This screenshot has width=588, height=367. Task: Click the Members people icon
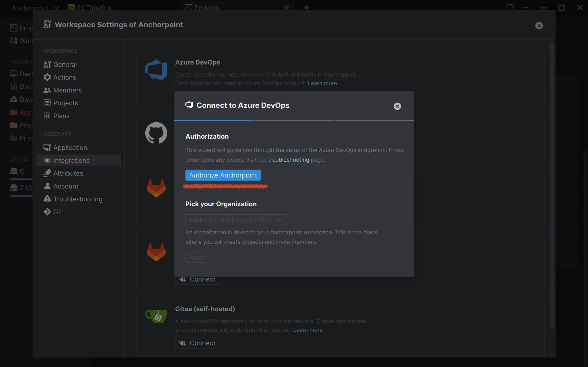click(x=47, y=90)
